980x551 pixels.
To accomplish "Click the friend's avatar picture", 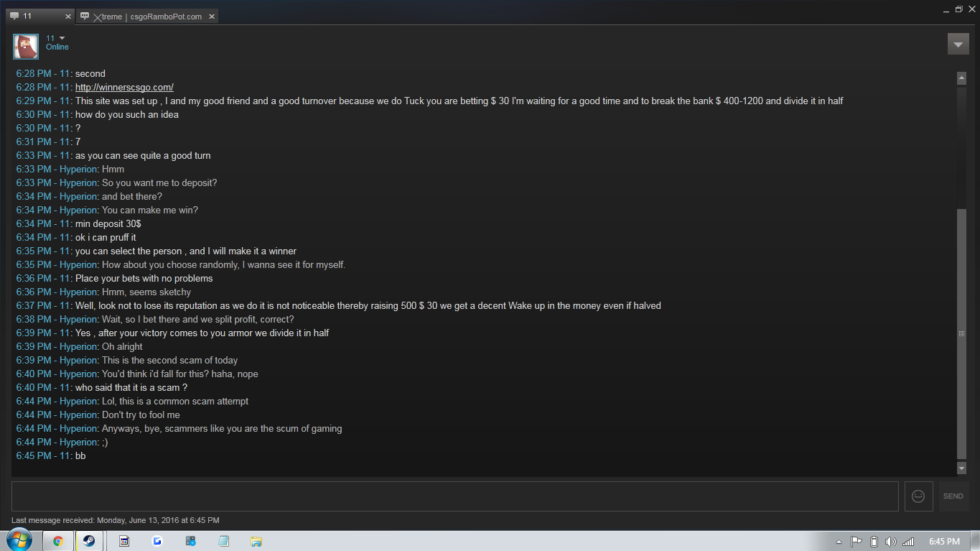I will pyautogui.click(x=26, y=47).
